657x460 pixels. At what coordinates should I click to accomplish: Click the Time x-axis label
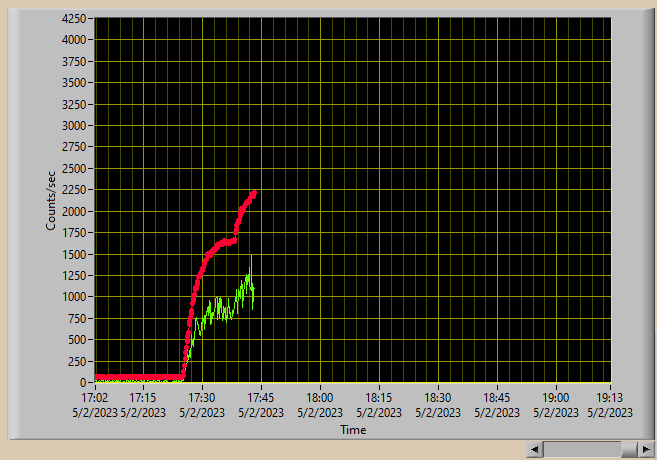point(353,430)
